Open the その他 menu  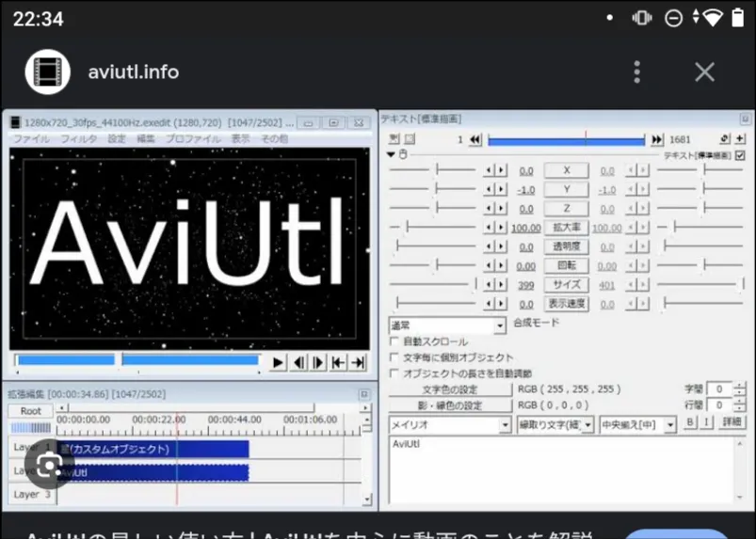coord(274,138)
